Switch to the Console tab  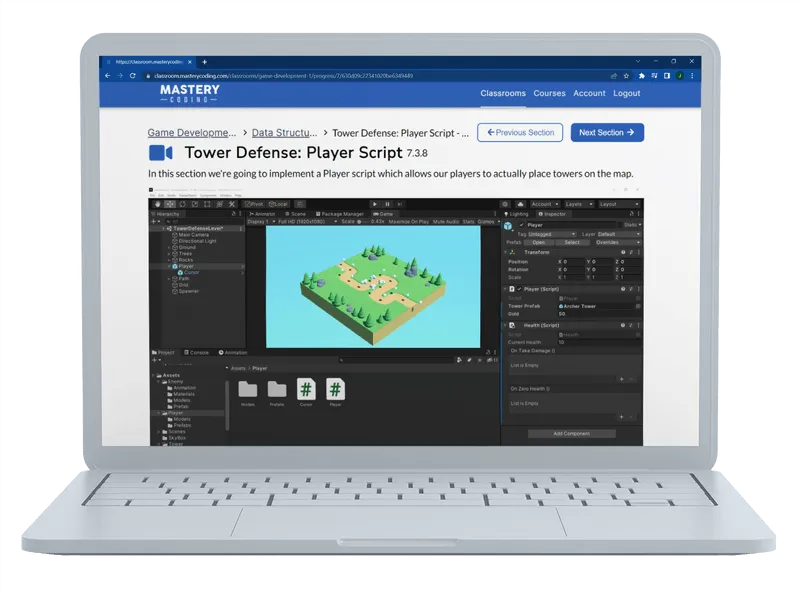pyautogui.click(x=199, y=352)
